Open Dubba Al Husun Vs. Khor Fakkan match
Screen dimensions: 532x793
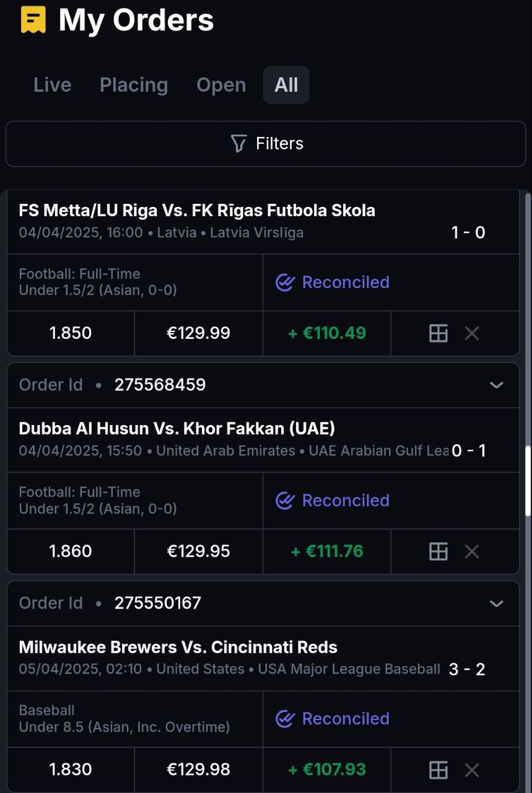pos(177,429)
